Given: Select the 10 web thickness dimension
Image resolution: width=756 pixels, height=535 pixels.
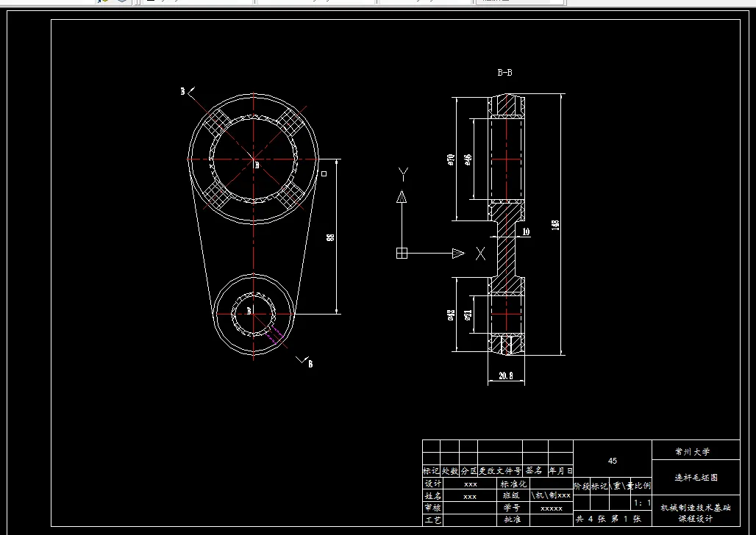Looking at the screenshot, I should tap(526, 231).
